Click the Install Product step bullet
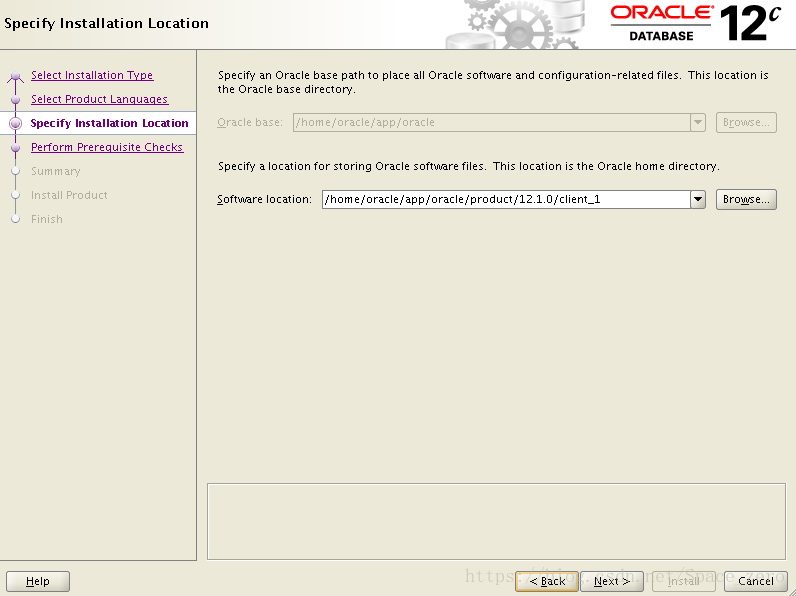The width and height of the screenshot is (796, 596). coord(16,195)
